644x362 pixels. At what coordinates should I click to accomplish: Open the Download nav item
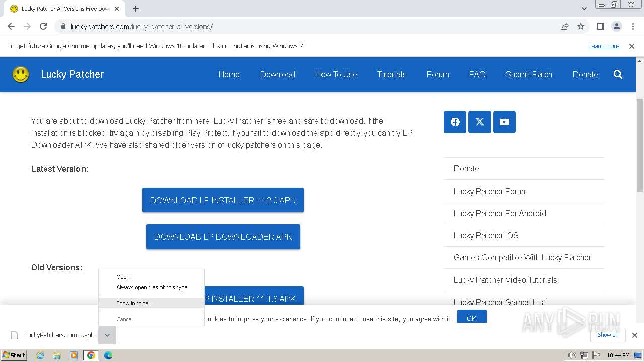coord(277,74)
